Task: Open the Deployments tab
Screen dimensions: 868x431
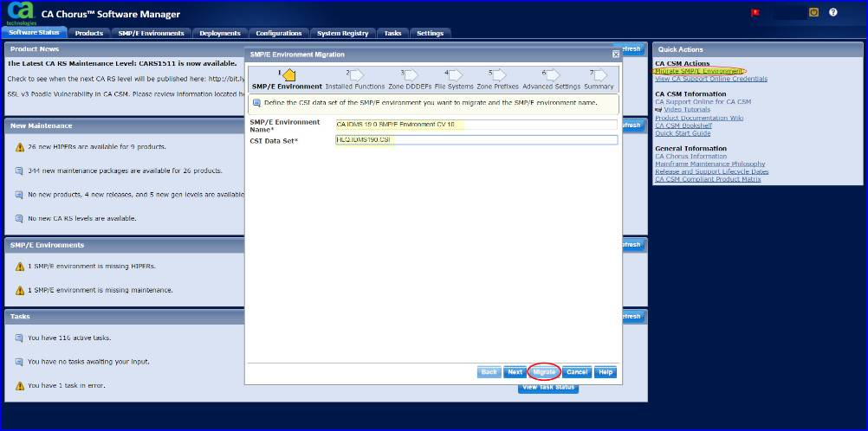Action: coord(220,33)
